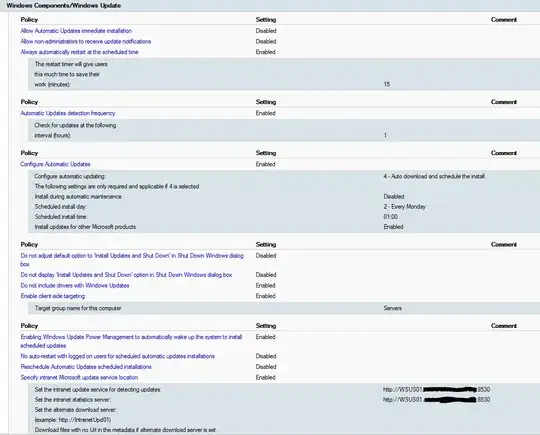Open 'Specify intranet Microsoft update service location' link

click(x=79, y=377)
